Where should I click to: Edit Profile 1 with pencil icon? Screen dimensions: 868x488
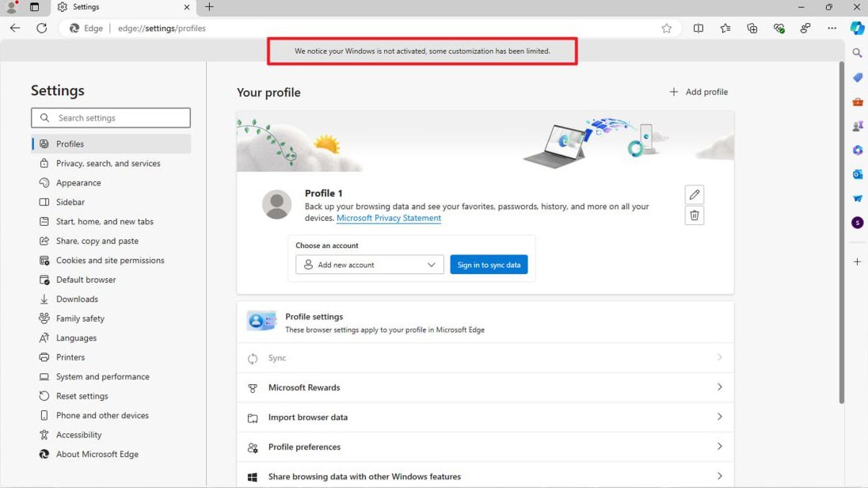point(695,194)
